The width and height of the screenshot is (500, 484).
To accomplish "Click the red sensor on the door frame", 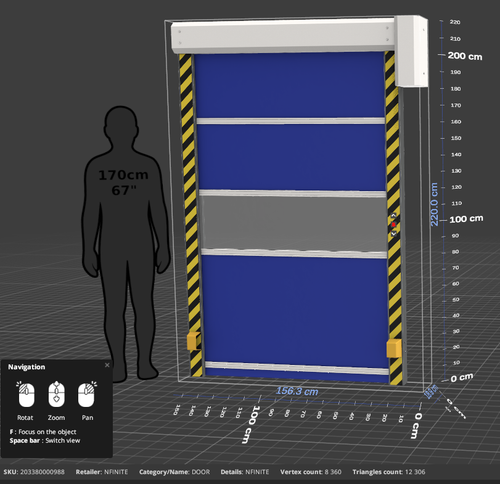I will (393, 225).
